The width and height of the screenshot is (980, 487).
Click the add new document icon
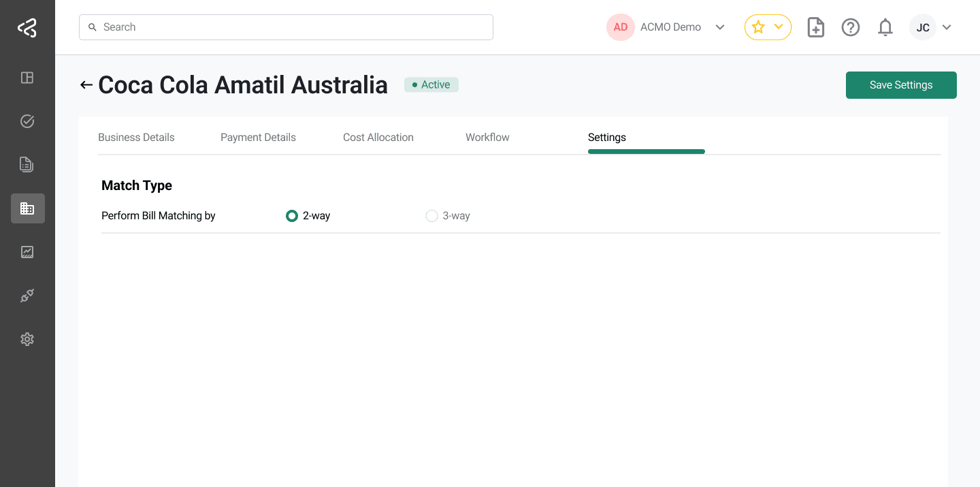point(816,27)
